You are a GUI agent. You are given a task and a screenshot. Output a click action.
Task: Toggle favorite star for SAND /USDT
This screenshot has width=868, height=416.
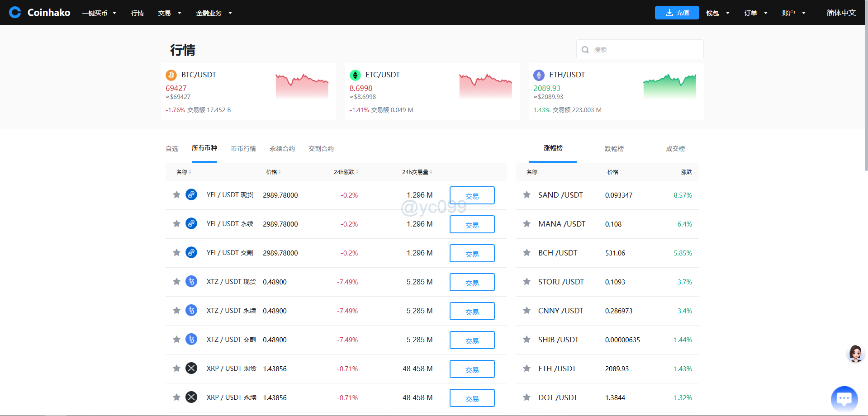pos(526,195)
